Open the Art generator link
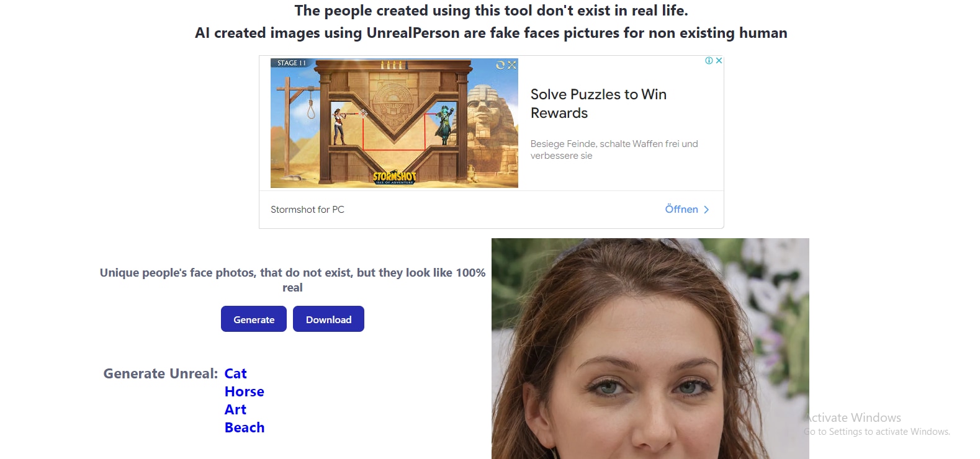The width and height of the screenshot is (980, 459). click(236, 409)
